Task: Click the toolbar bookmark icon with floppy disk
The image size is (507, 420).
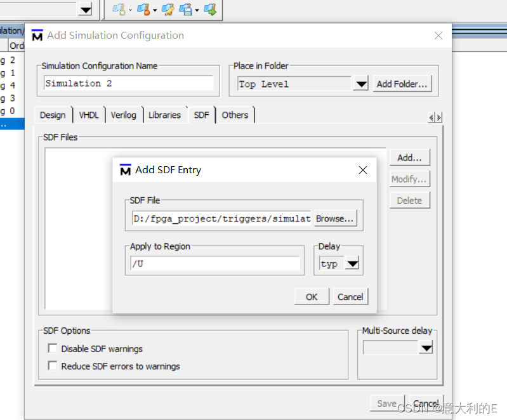Action: 185,10
